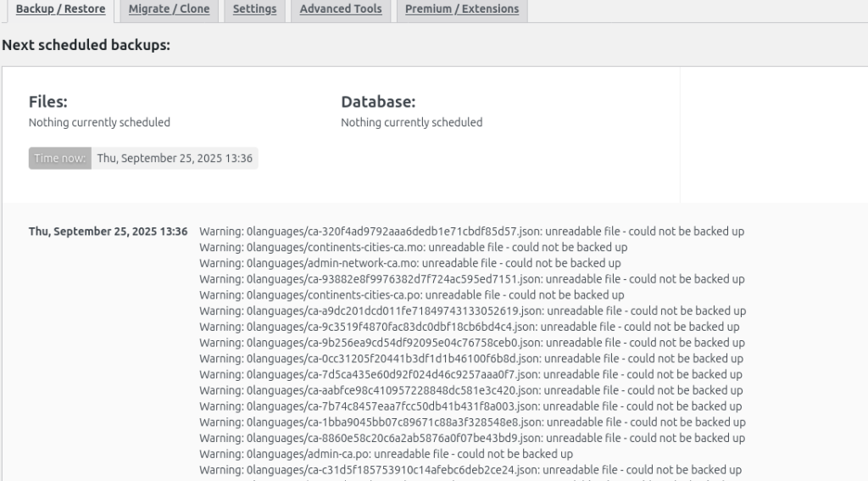The width and height of the screenshot is (868, 481).
Task: Click the 'Files:' schedule heading
Action: (x=48, y=102)
